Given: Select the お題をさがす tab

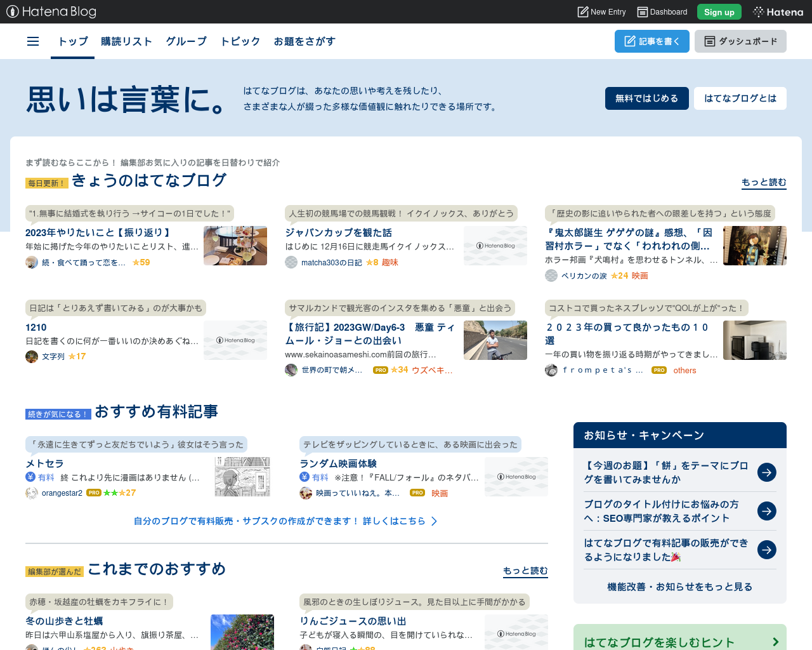Looking at the screenshot, I should pos(304,41).
